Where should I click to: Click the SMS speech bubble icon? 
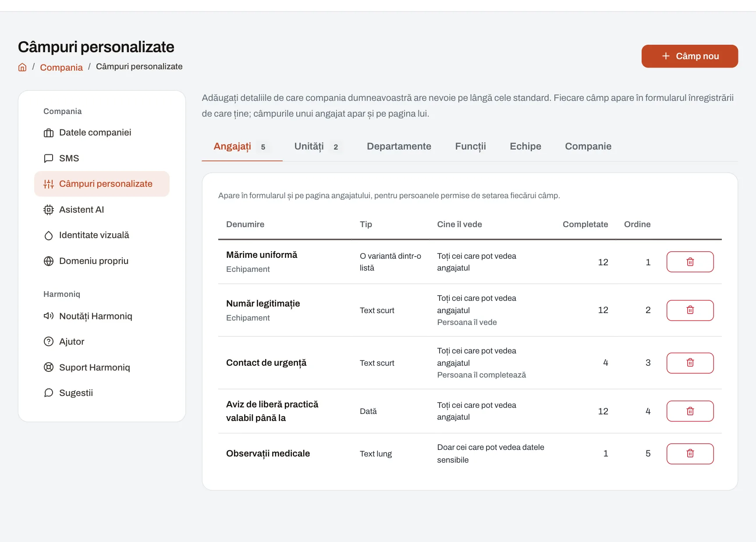click(x=49, y=158)
